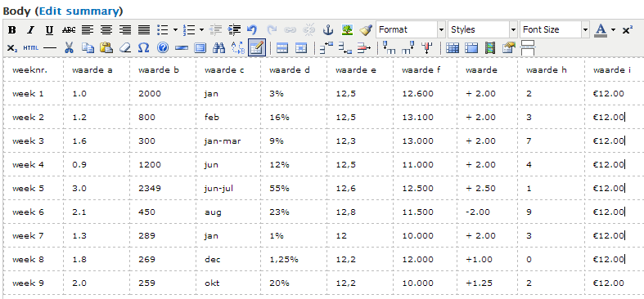This screenshot has height=299, width=644.
Task: Click the cleanup messy code brush
Action: (x=366, y=30)
